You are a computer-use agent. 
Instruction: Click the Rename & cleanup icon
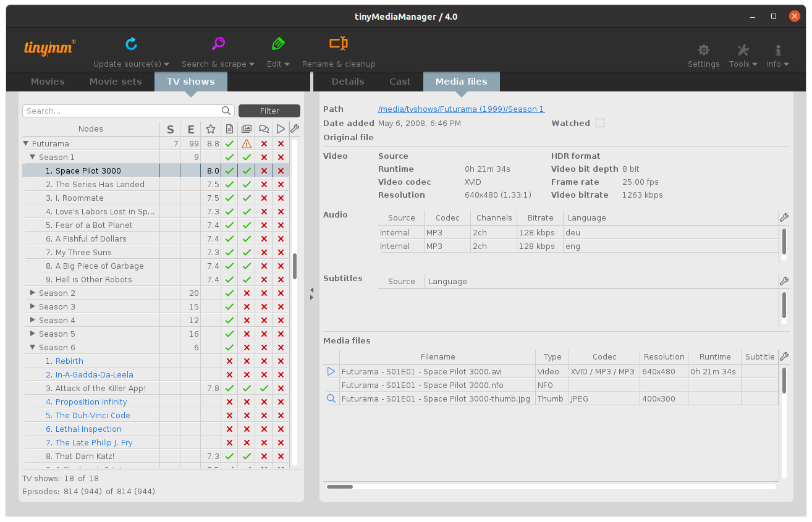[338, 44]
